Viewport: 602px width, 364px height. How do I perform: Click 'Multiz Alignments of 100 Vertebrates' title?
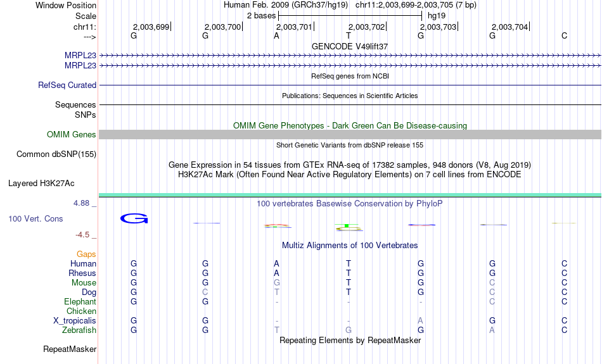coord(350,245)
